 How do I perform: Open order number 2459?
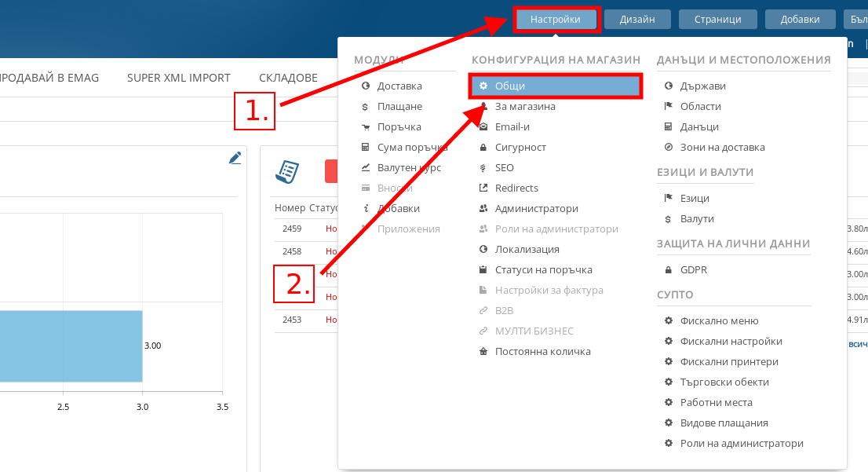[x=292, y=229]
